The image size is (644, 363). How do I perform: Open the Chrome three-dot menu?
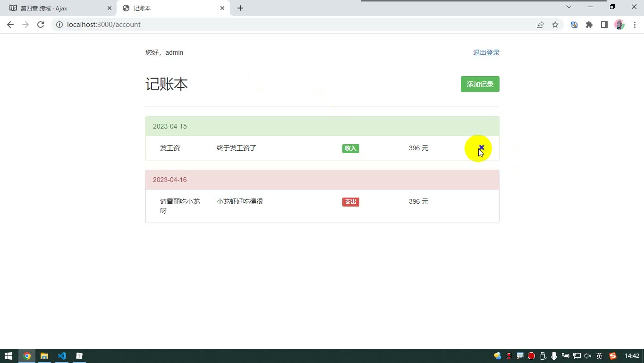pos(635,25)
